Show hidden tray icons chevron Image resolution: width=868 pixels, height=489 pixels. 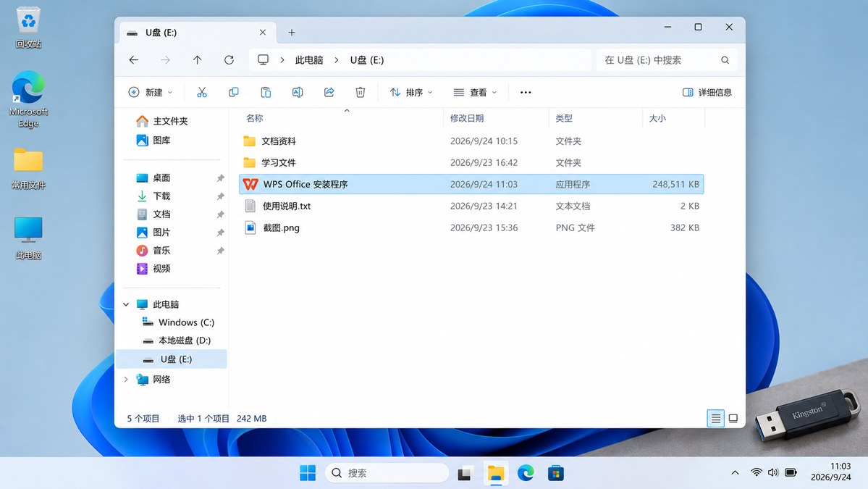coord(735,472)
